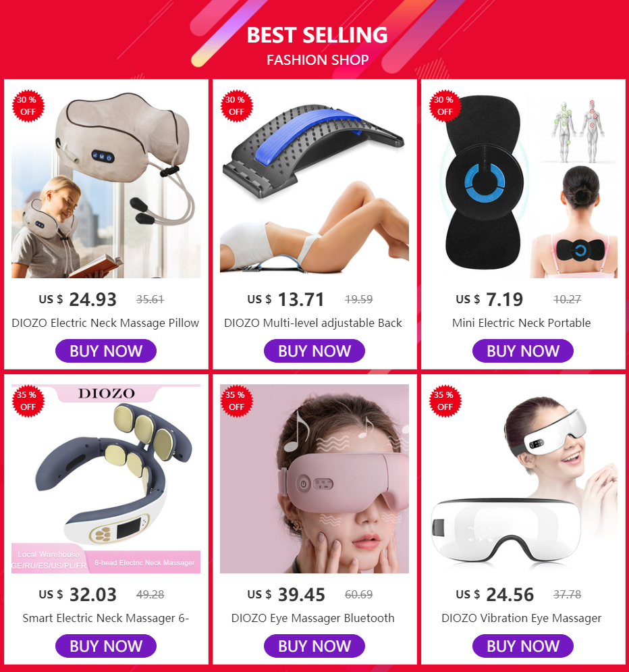Click the 30% OFF badge on mini neck massager
Viewport: 629px width, 672px height.
pos(445,106)
